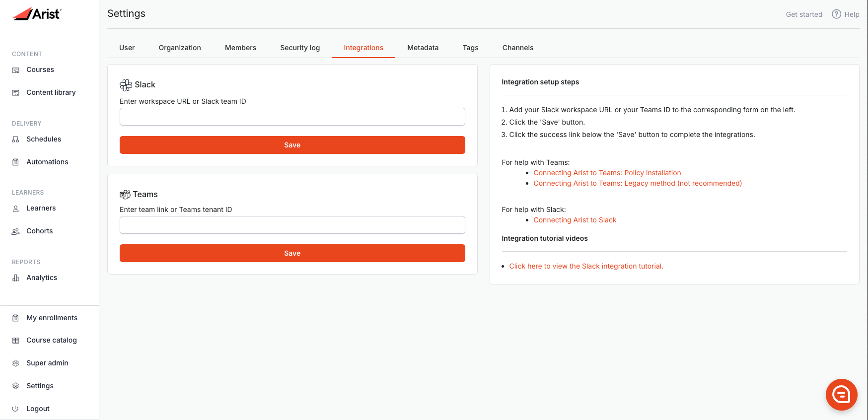Select the Integrations tab
Viewport: 868px width, 420px height.
click(363, 48)
